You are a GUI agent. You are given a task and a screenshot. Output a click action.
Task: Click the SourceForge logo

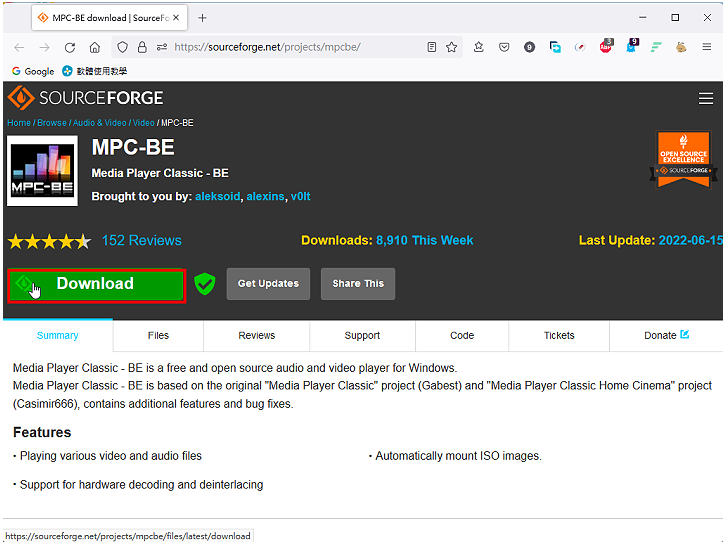[86, 98]
